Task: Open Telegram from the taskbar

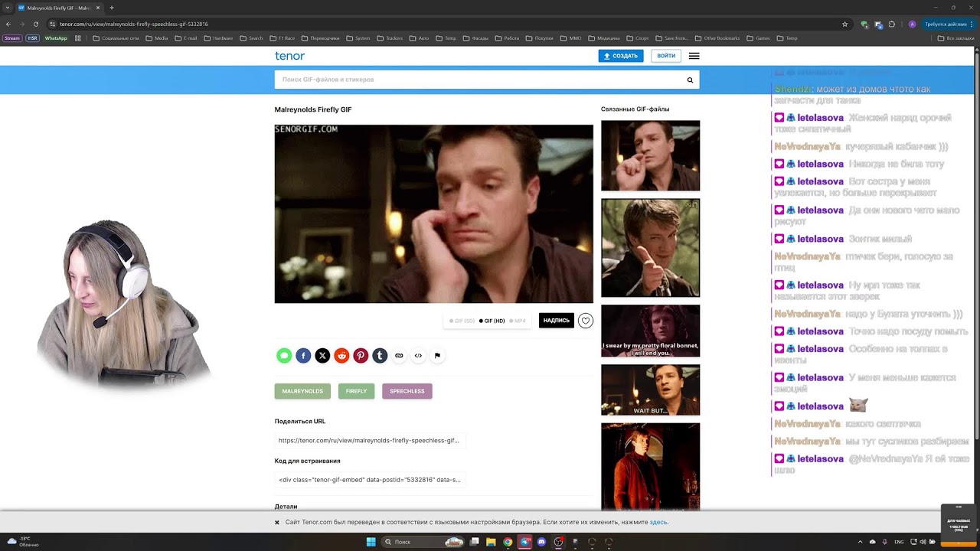Action: click(x=525, y=542)
